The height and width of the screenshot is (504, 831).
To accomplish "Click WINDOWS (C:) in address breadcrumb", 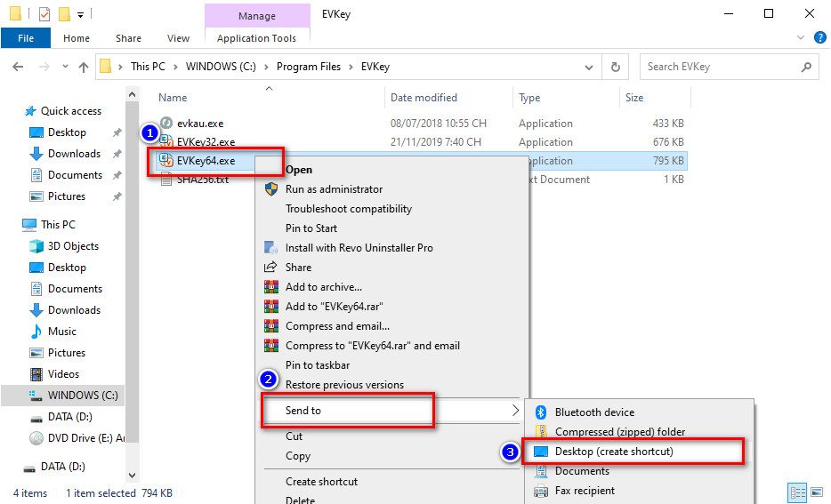I will [x=221, y=67].
